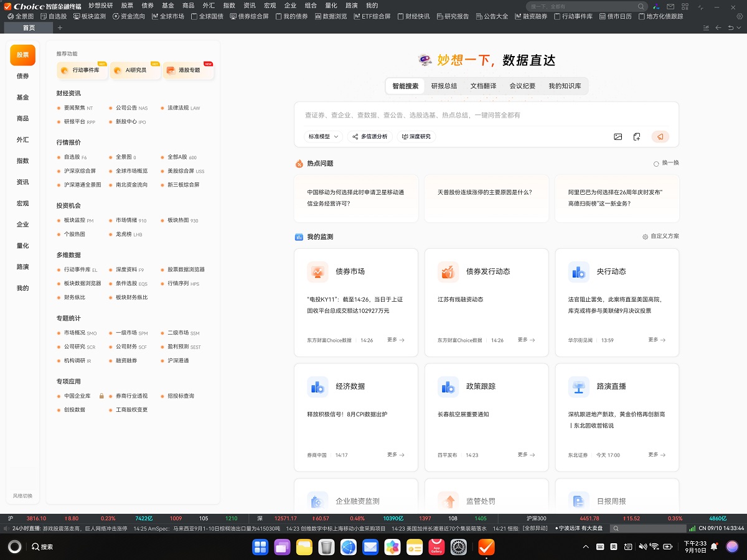Click 换一换 to refresh hot questions

tap(666, 163)
